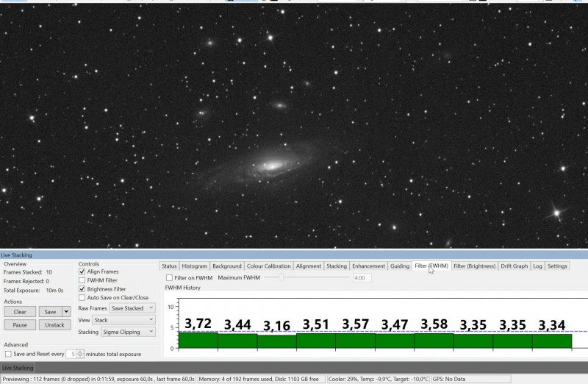Open the Guiding tab
588x384 pixels.
[400, 266]
